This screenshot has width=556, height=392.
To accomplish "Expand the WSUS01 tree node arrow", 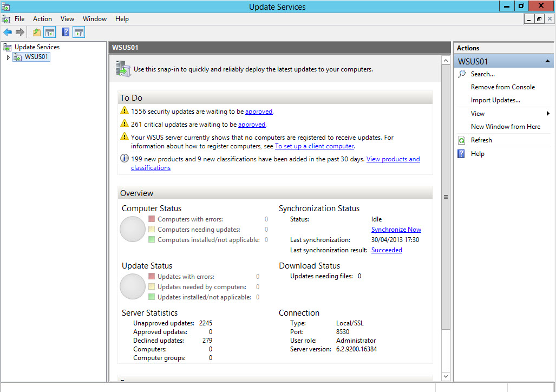I will (8, 57).
